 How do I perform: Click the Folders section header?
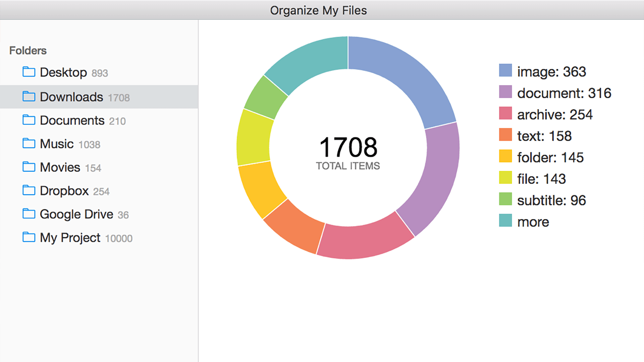28,50
